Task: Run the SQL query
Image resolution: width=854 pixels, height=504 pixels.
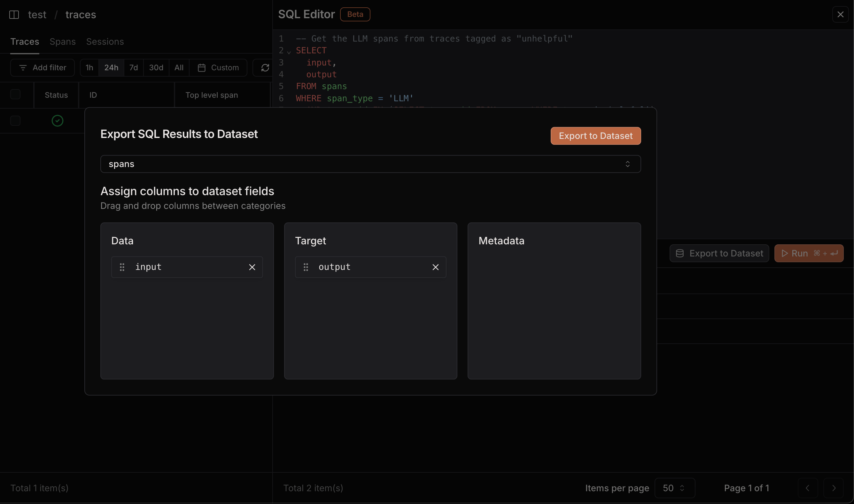Action: 809,253
